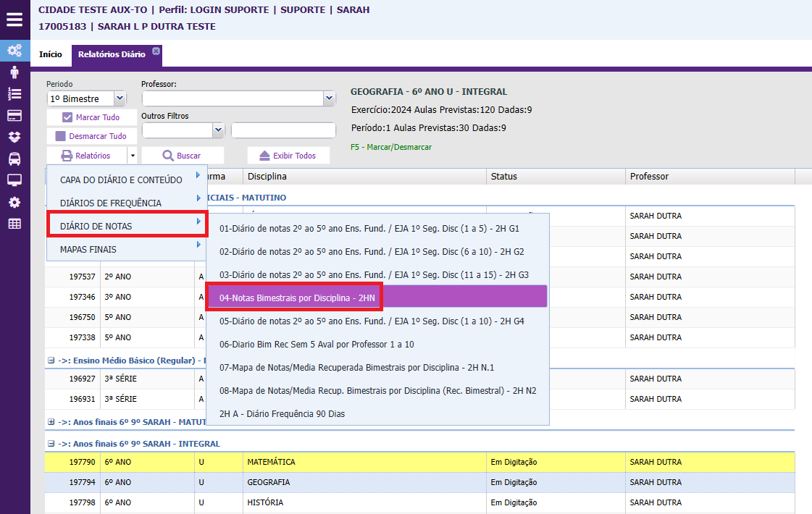Open the Periodo dropdown
Viewport: 812px width, 514px height.
pos(120,98)
